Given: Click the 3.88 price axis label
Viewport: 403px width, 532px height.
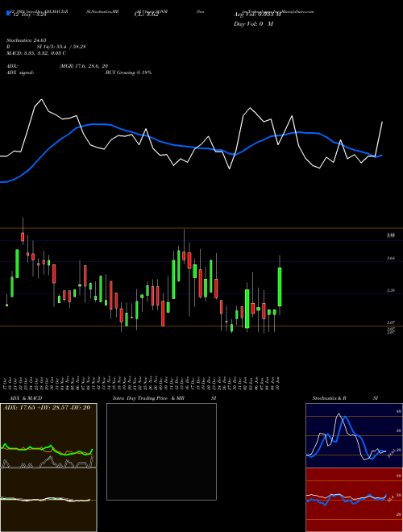Looking at the screenshot, I should click(390, 235).
